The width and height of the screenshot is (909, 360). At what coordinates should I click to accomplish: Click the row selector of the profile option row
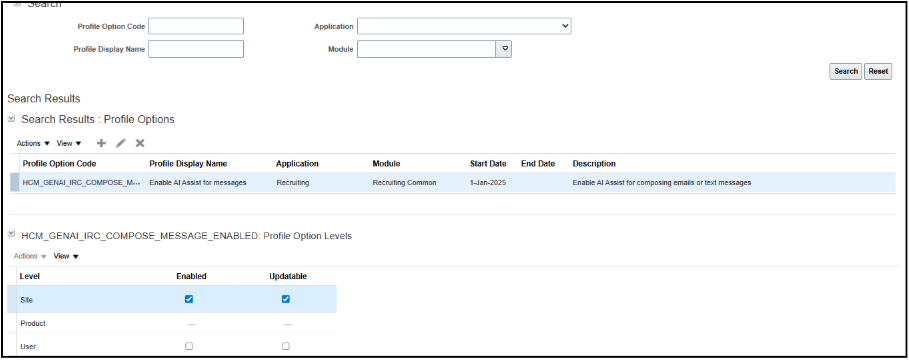(x=14, y=183)
